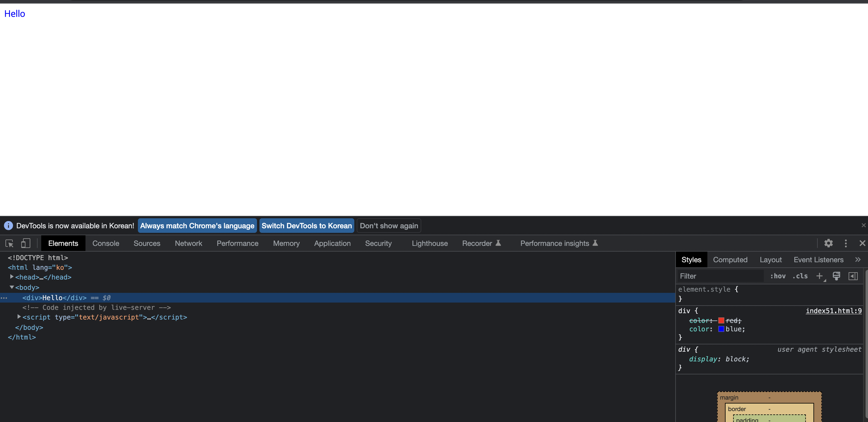This screenshot has width=868, height=422.
Task: Activate the inspect element picker icon
Action: [9, 243]
